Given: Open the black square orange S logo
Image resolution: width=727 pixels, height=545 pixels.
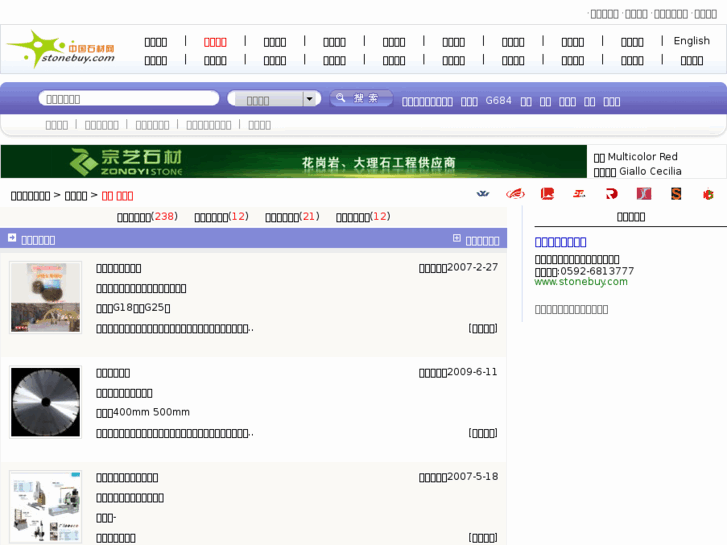Looking at the screenshot, I should tap(676, 194).
